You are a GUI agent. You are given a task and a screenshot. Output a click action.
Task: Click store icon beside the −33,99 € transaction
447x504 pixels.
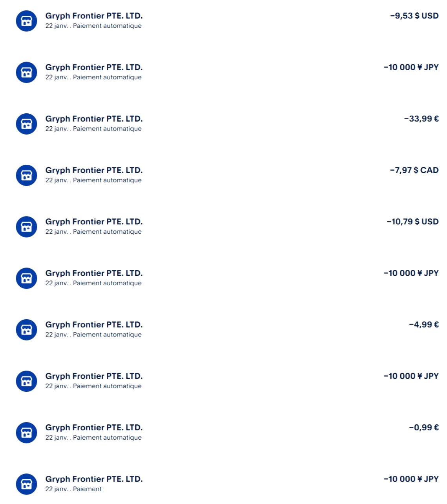pos(26,124)
